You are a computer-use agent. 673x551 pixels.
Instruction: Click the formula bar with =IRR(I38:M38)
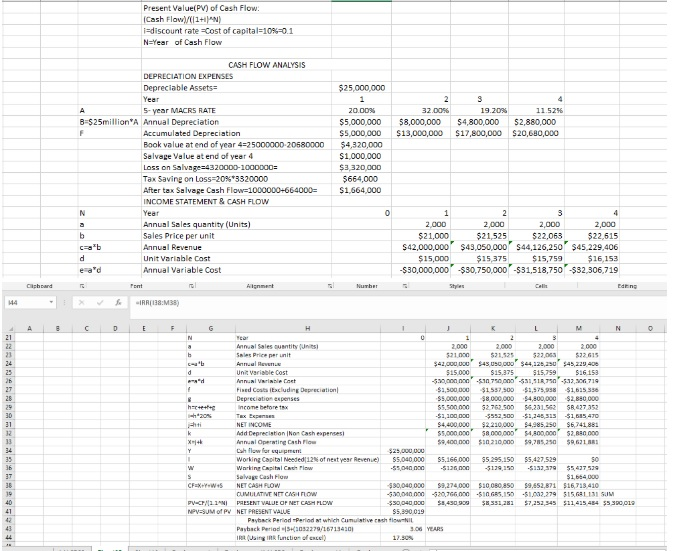398,303
